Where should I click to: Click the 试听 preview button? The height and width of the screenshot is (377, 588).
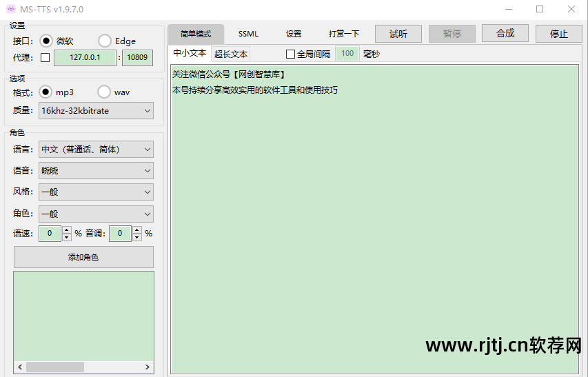(398, 34)
